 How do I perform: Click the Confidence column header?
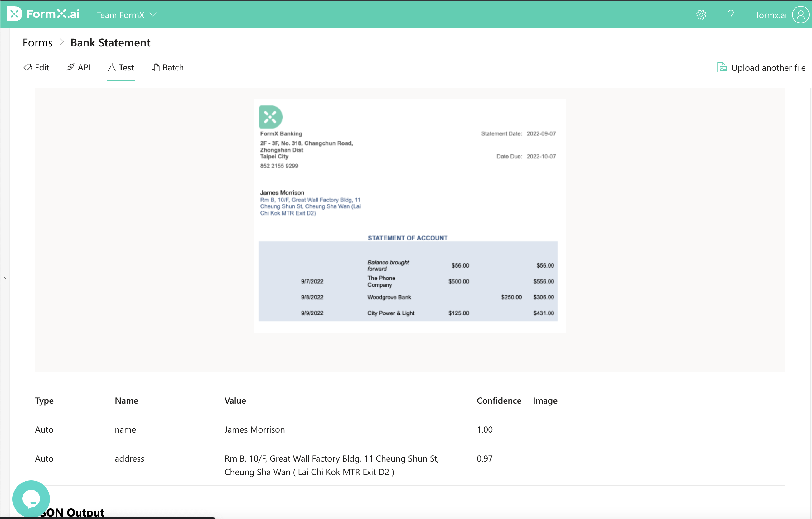click(499, 400)
